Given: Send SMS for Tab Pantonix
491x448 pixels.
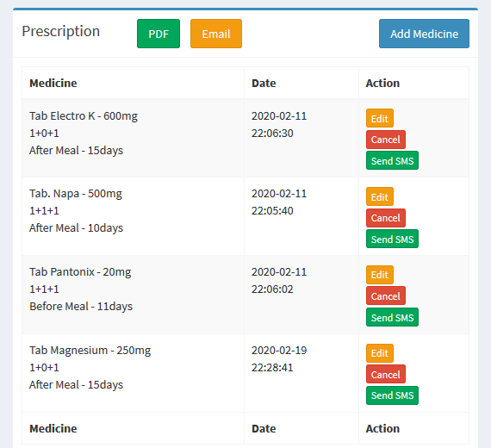Looking at the screenshot, I should pyautogui.click(x=392, y=317).
